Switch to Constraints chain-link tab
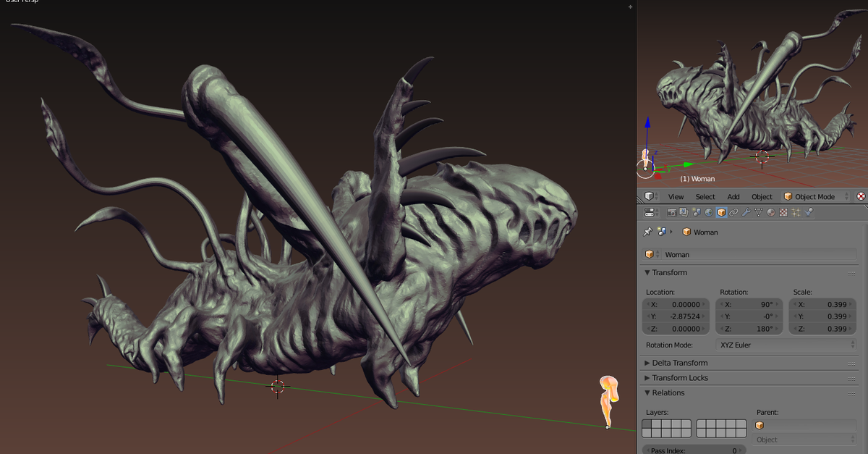 point(733,213)
